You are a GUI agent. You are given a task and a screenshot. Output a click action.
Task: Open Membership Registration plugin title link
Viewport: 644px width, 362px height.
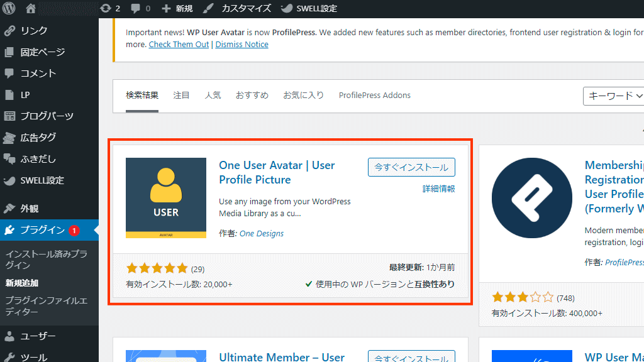(614, 187)
